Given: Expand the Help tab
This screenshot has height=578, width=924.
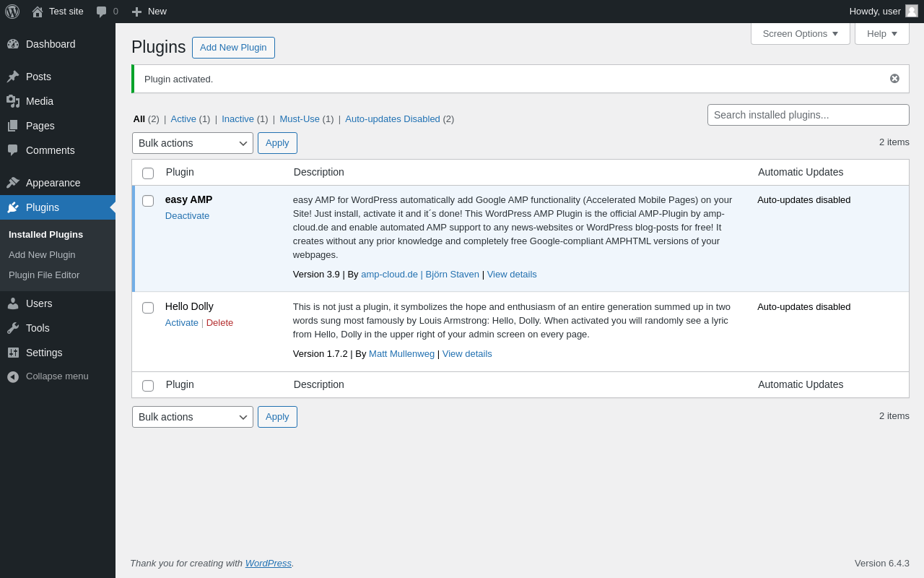Looking at the screenshot, I should point(882,33).
